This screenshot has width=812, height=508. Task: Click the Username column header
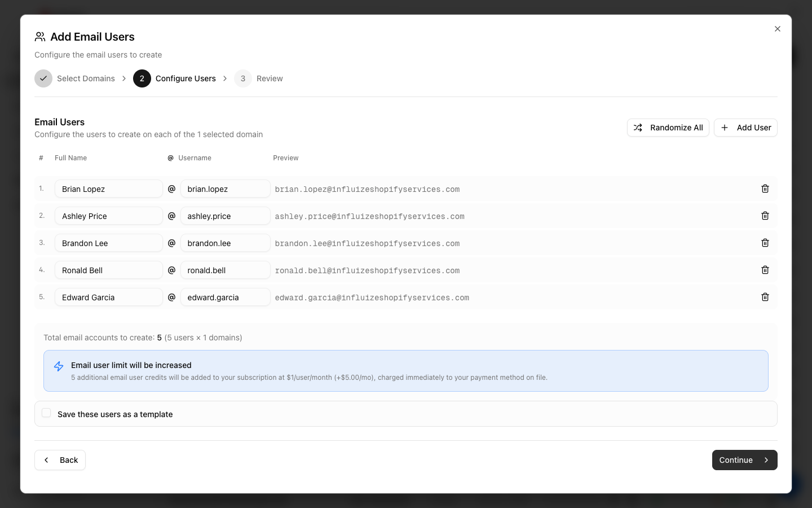[x=195, y=158]
